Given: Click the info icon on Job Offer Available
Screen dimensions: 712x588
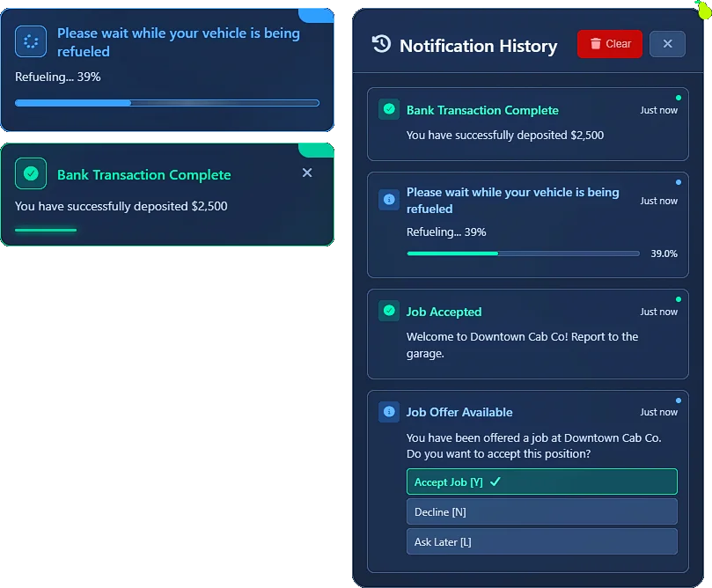Looking at the screenshot, I should [388, 411].
